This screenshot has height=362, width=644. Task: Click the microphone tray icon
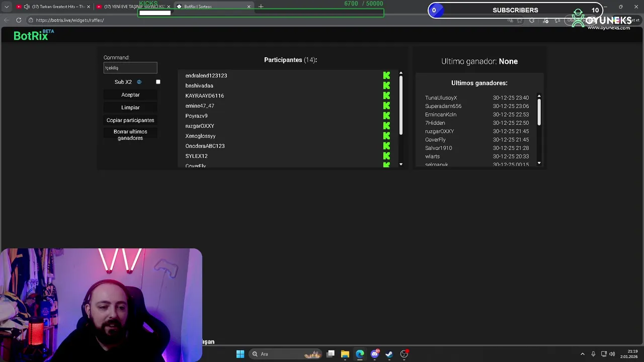point(593,354)
